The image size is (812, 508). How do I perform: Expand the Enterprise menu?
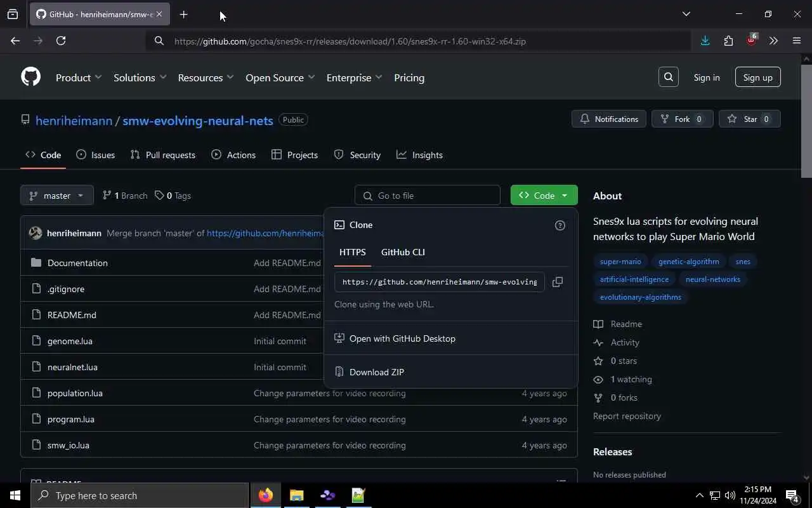(355, 77)
